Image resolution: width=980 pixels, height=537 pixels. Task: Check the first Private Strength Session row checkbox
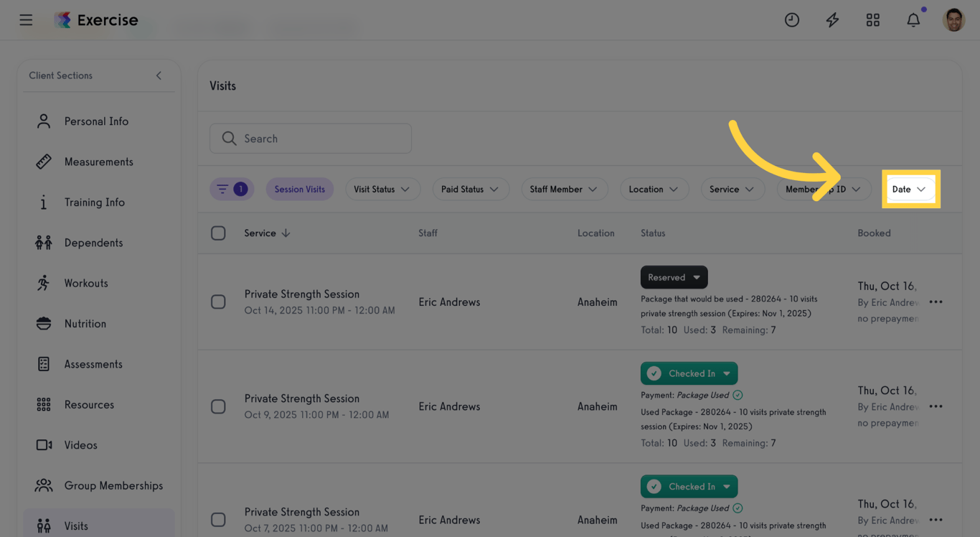tap(218, 302)
